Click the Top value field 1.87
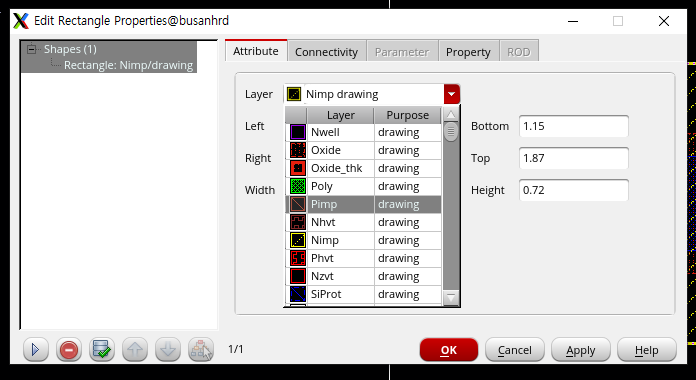The image size is (696, 380). coord(574,158)
